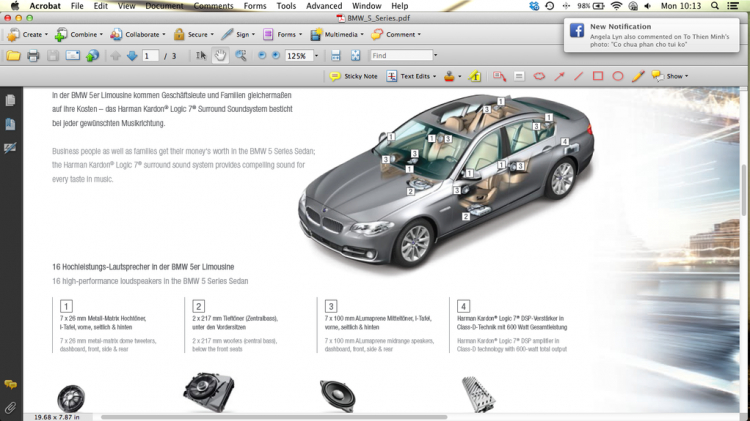
Task: Select the Arrow drawing tool
Action: pos(559,76)
